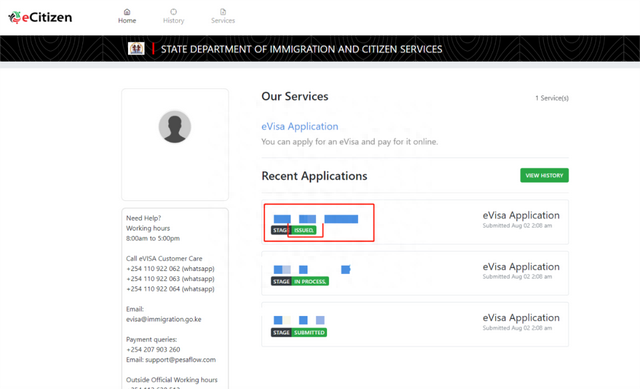
Task: Open the eVisa Application service link
Action: coord(300,127)
